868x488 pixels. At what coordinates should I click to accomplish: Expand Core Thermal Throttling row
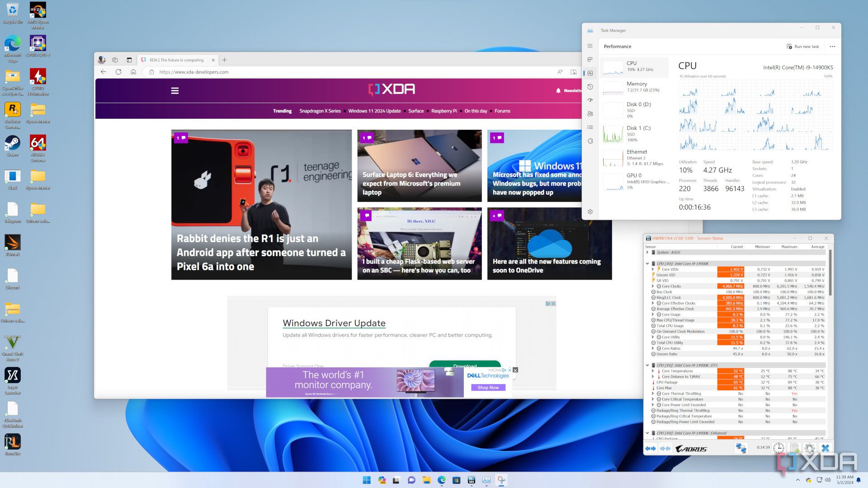click(x=653, y=394)
